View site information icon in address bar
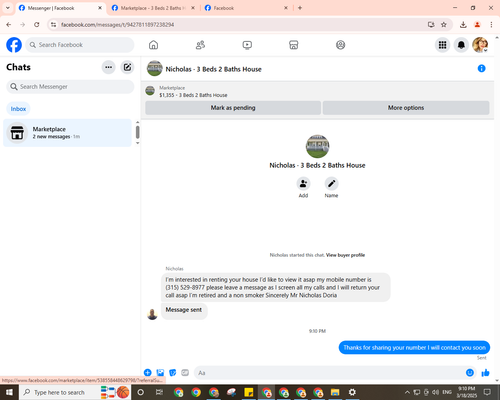500x400 pixels. click(x=53, y=24)
